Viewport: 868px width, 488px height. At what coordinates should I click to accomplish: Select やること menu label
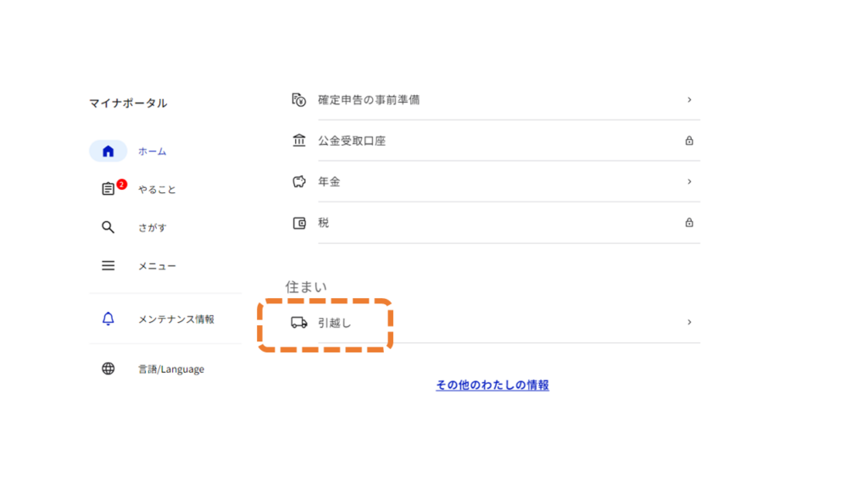(x=158, y=190)
